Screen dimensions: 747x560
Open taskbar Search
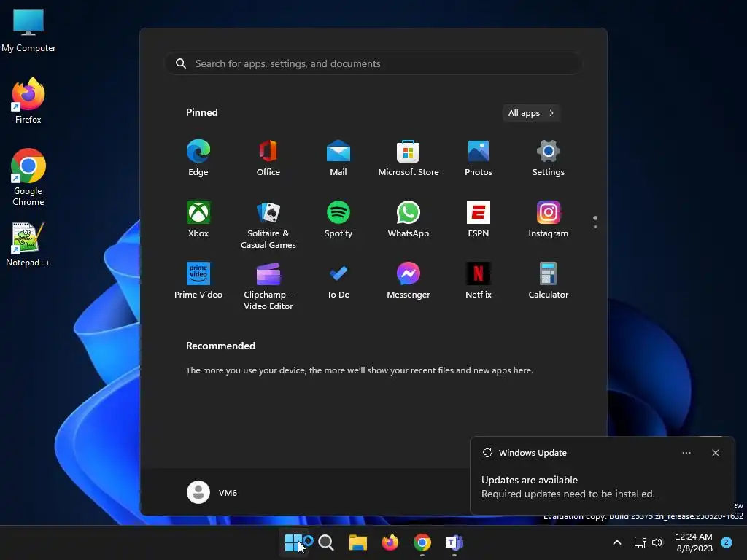pos(326,542)
